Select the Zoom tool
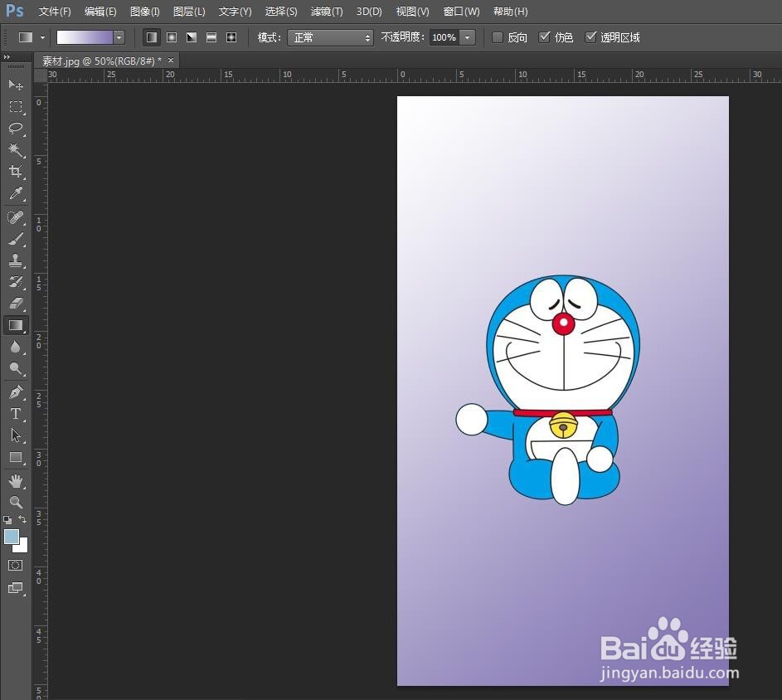 click(16, 502)
